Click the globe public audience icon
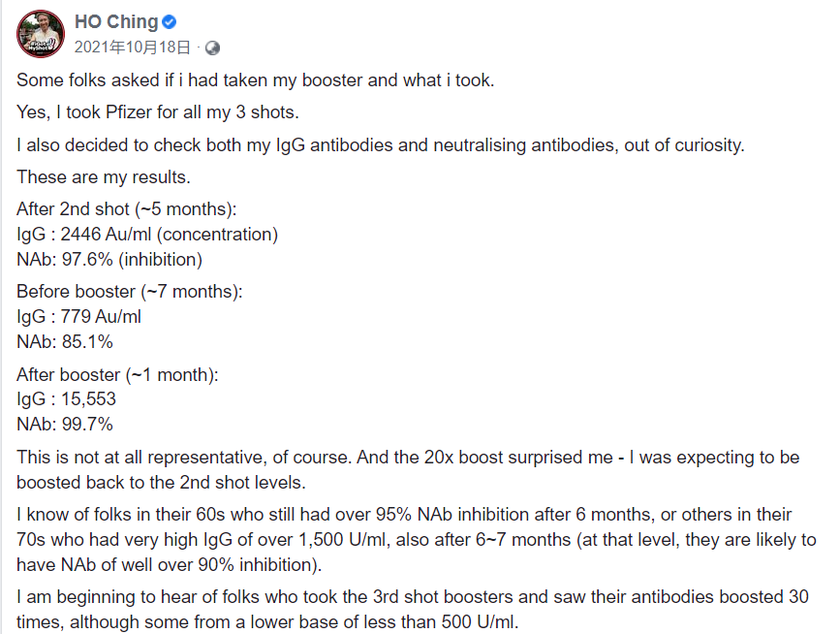This screenshot has height=634, width=840. pyautogui.click(x=213, y=48)
